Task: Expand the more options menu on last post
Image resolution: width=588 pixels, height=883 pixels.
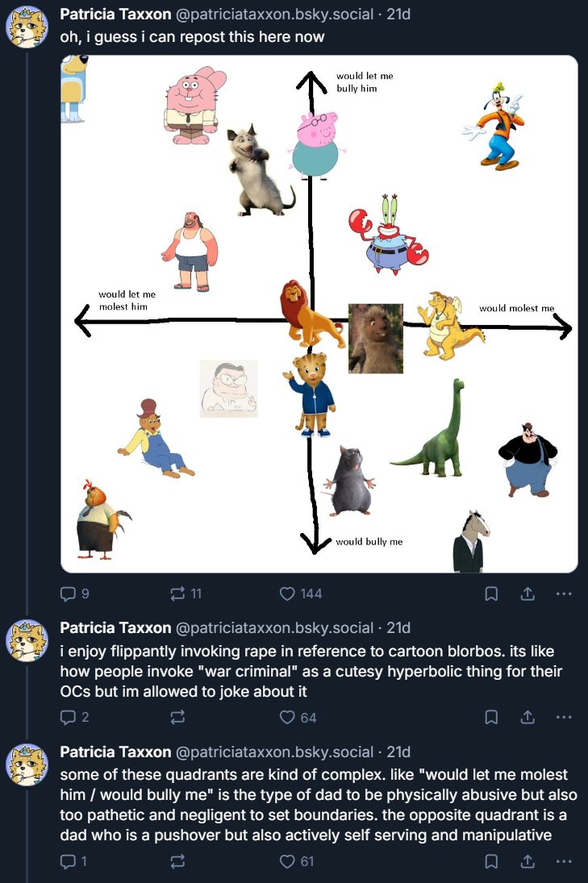Action: (565, 861)
